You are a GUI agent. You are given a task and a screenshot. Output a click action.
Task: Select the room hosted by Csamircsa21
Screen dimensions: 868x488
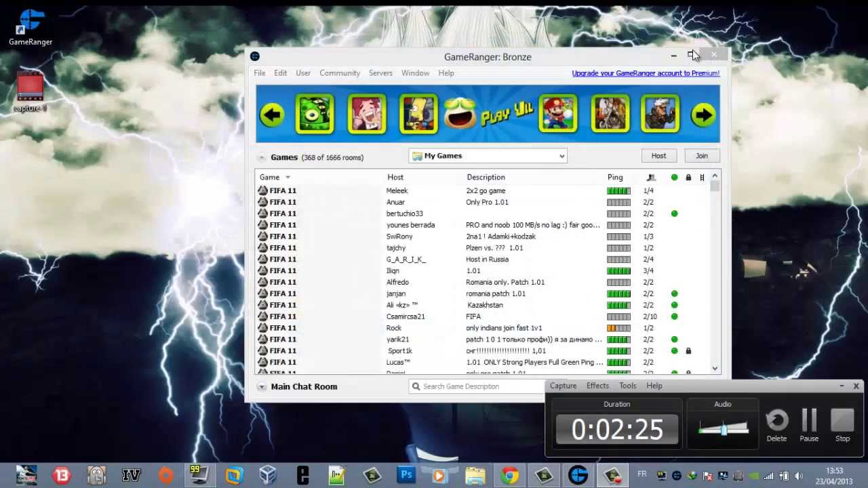coord(482,317)
